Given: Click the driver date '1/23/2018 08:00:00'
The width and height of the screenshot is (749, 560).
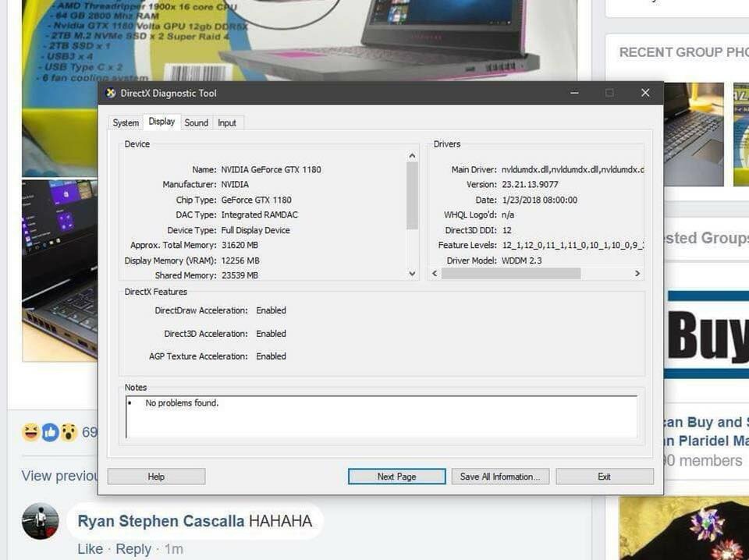Looking at the screenshot, I should point(539,200).
